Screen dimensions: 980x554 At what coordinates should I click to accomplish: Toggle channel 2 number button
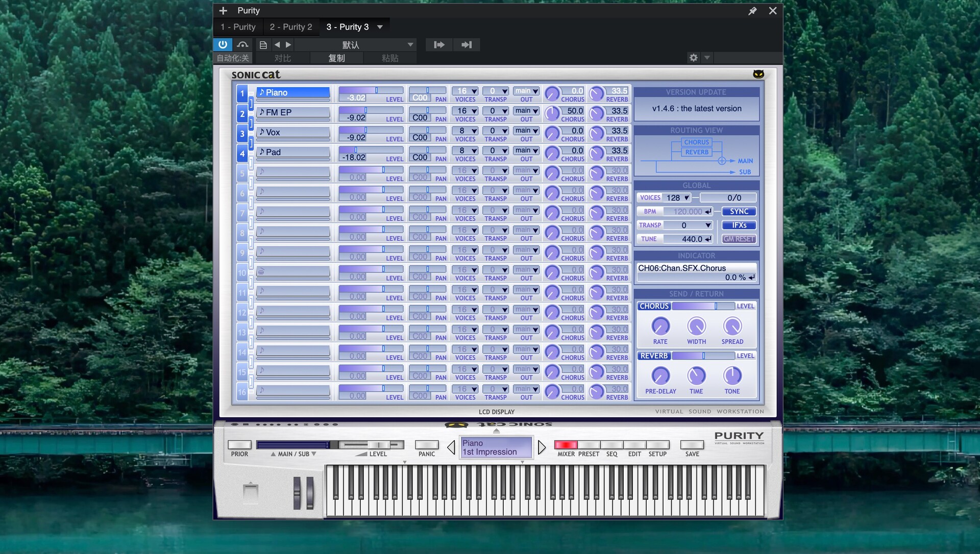pyautogui.click(x=242, y=114)
